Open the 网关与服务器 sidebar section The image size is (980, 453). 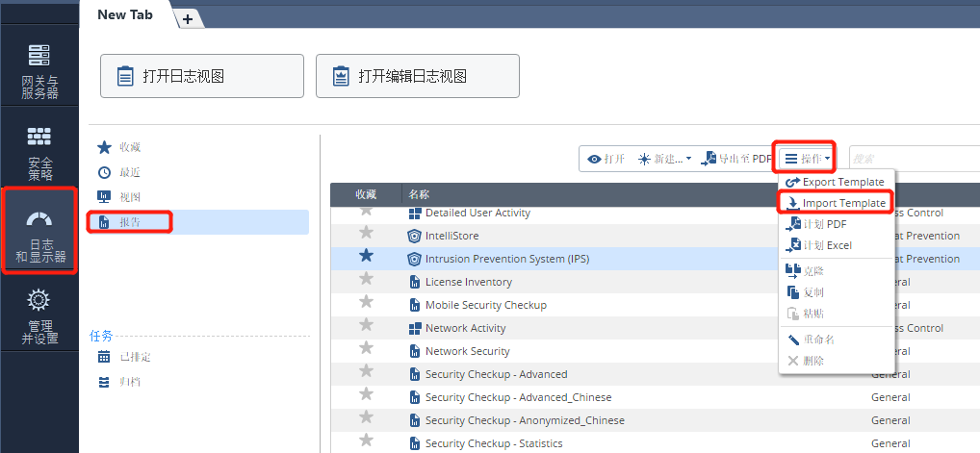click(39, 71)
